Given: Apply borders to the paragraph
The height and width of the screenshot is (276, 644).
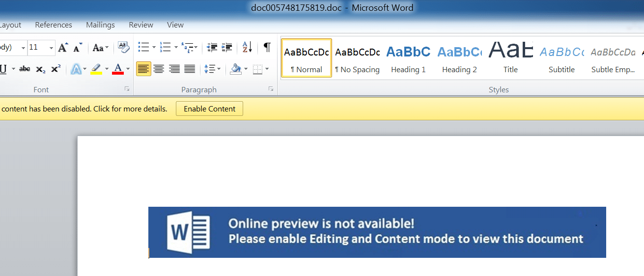Looking at the screenshot, I should pyautogui.click(x=257, y=69).
